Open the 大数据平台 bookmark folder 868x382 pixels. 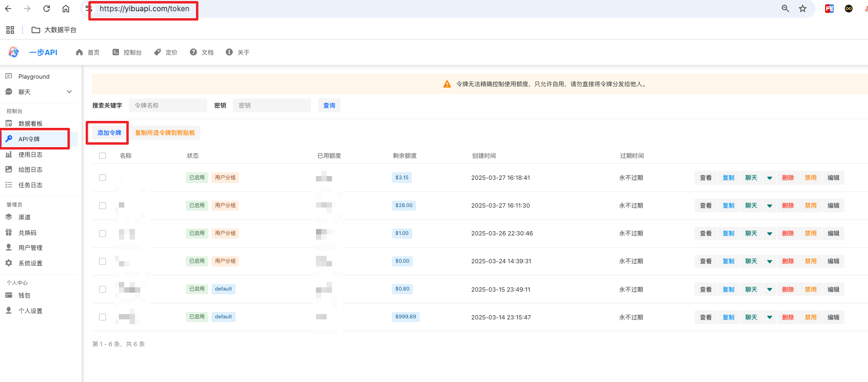pos(54,30)
